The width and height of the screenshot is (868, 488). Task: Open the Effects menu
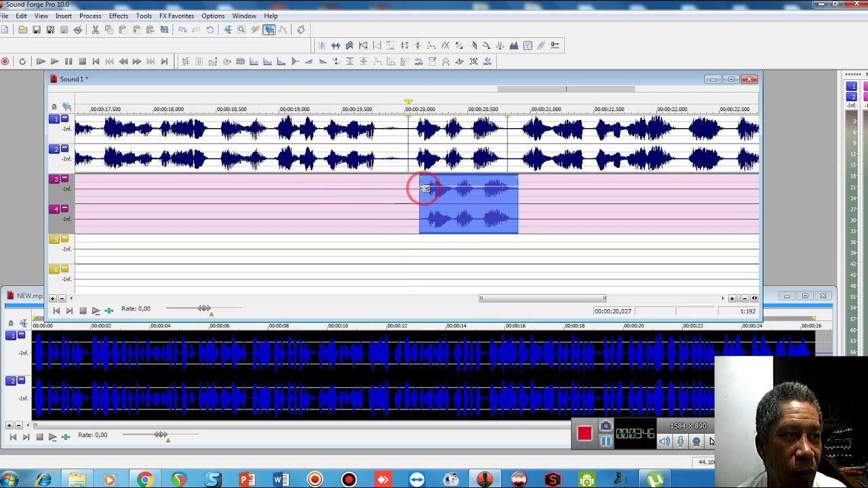point(119,16)
